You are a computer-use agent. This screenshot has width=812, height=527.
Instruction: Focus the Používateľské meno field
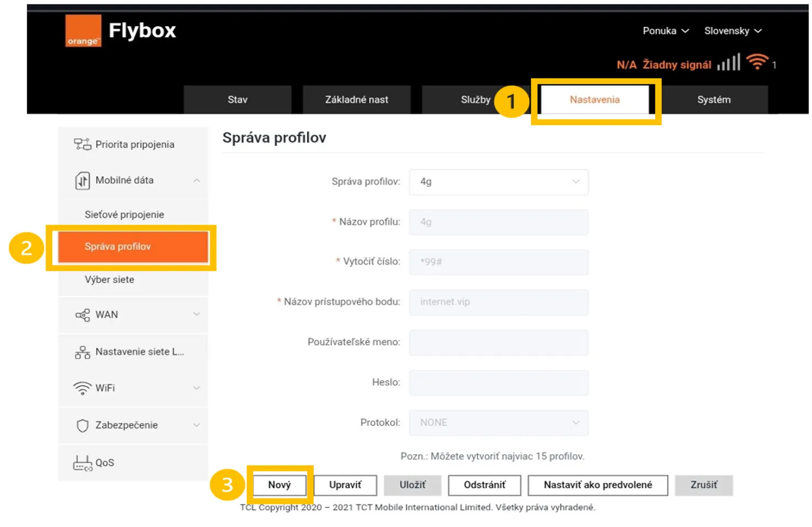point(499,343)
